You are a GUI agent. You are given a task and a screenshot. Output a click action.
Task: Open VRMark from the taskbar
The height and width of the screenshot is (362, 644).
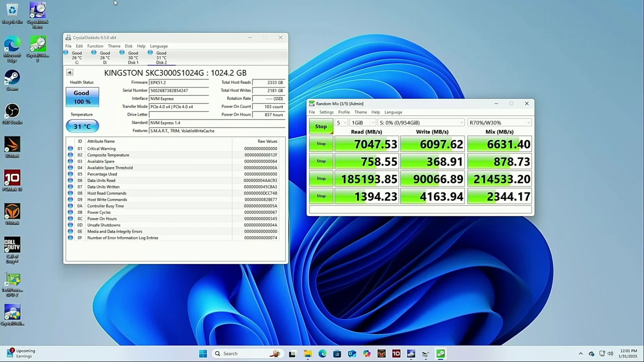click(382, 354)
